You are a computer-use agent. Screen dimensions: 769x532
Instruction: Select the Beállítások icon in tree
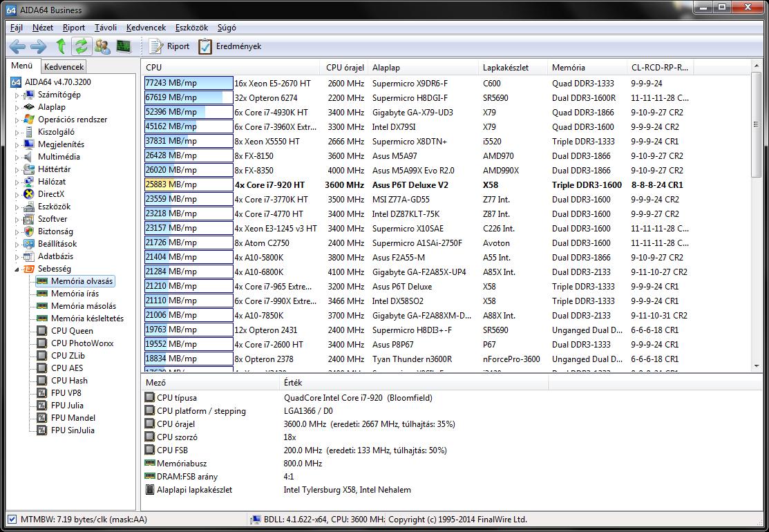click(30, 244)
